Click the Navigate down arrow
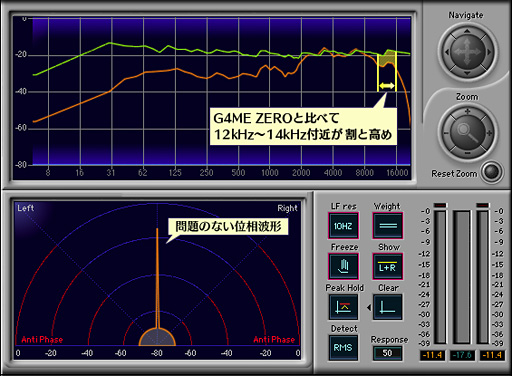The image size is (512, 376). [467, 73]
